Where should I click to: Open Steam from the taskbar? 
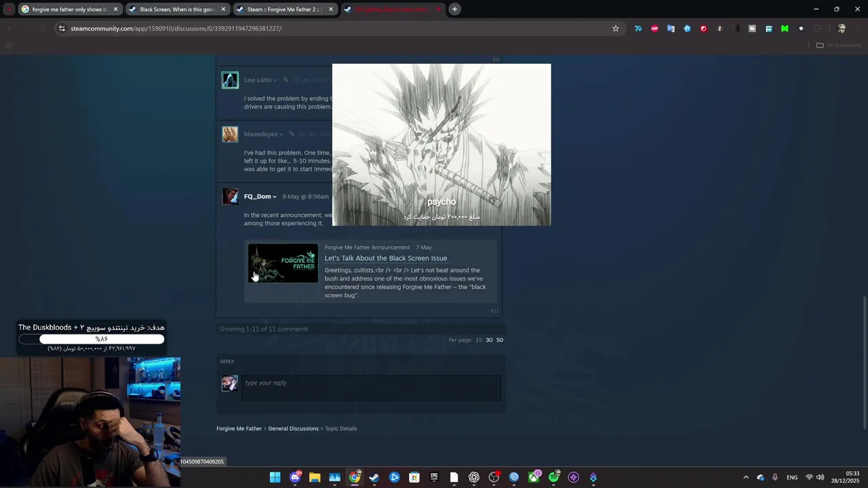[x=374, y=477]
